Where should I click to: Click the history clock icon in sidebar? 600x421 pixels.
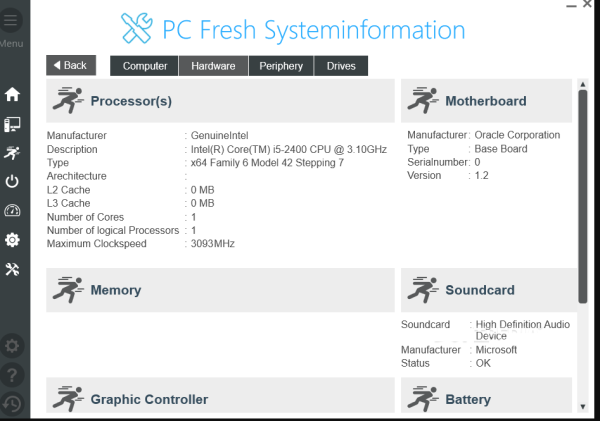(11, 404)
